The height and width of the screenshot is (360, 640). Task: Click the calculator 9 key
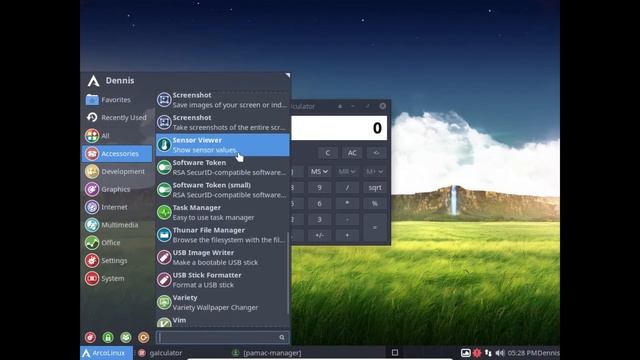(319, 188)
